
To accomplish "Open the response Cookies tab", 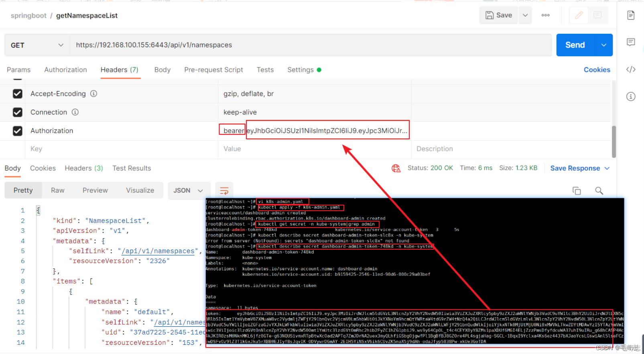I will point(43,168).
